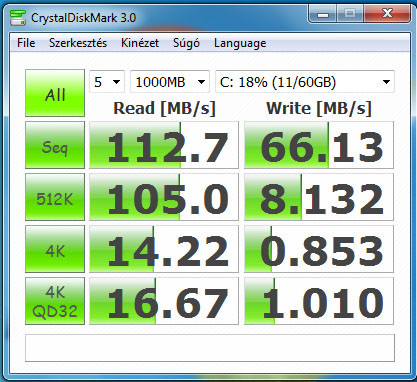Run all benchmarks with the All button

(x=55, y=93)
